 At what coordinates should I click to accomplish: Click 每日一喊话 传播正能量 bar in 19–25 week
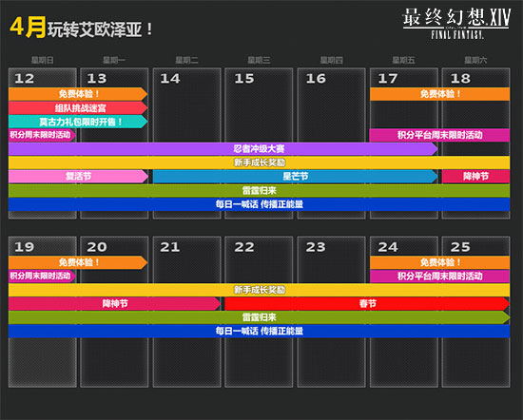click(x=260, y=331)
